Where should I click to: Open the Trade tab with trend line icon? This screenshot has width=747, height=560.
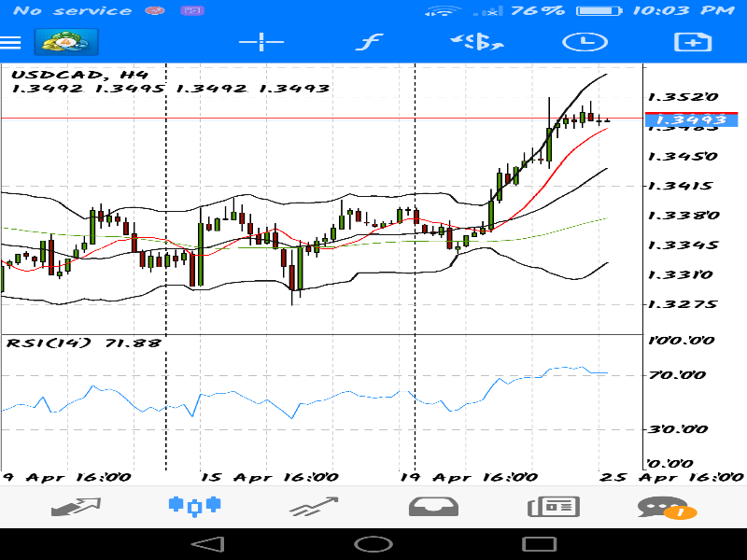(x=313, y=507)
